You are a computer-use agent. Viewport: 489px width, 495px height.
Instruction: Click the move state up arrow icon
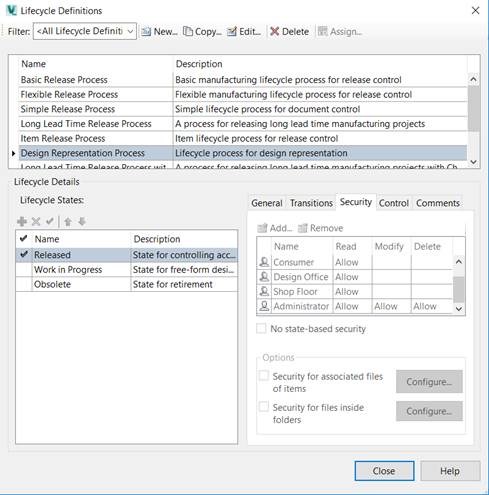coord(68,222)
